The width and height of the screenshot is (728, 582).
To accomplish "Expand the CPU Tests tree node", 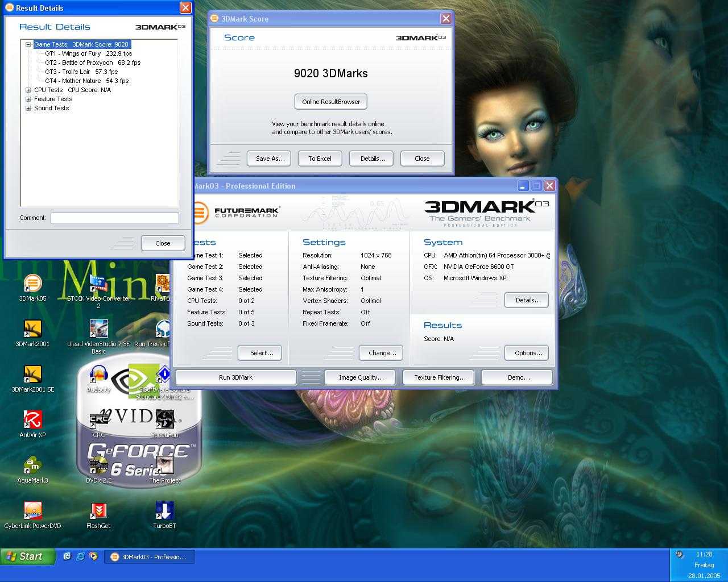I will pos(28,90).
